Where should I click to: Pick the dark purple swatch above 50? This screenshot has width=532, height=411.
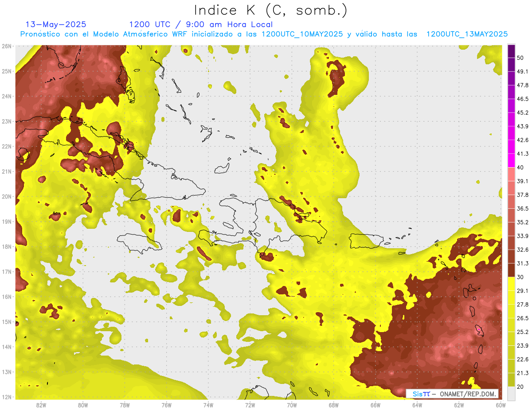pyautogui.click(x=511, y=51)
